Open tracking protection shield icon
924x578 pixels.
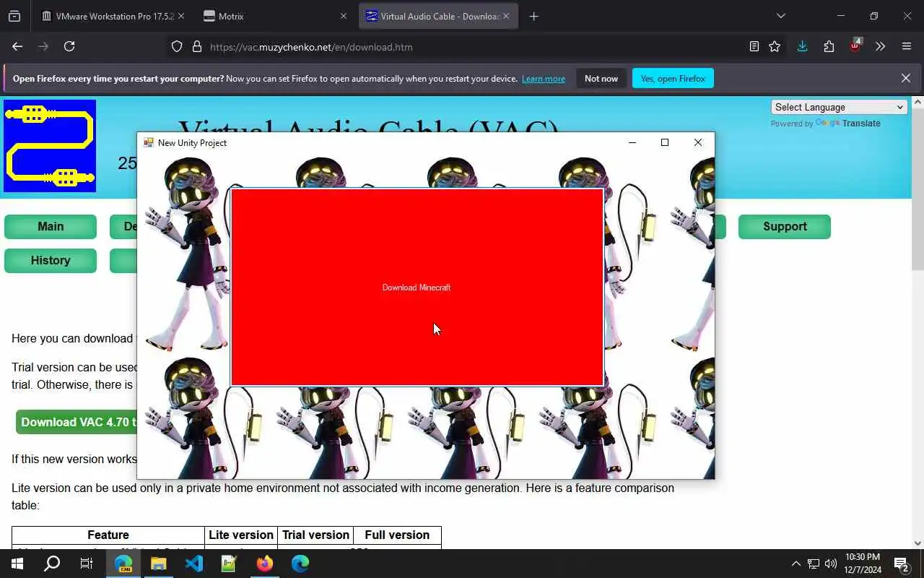pos(177,46)
